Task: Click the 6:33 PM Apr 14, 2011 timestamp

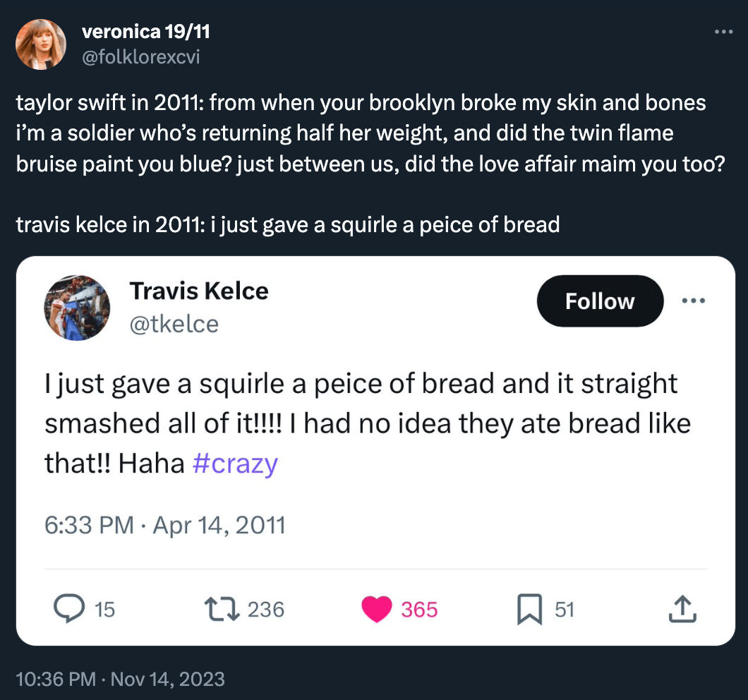Action: click(164, 525)
